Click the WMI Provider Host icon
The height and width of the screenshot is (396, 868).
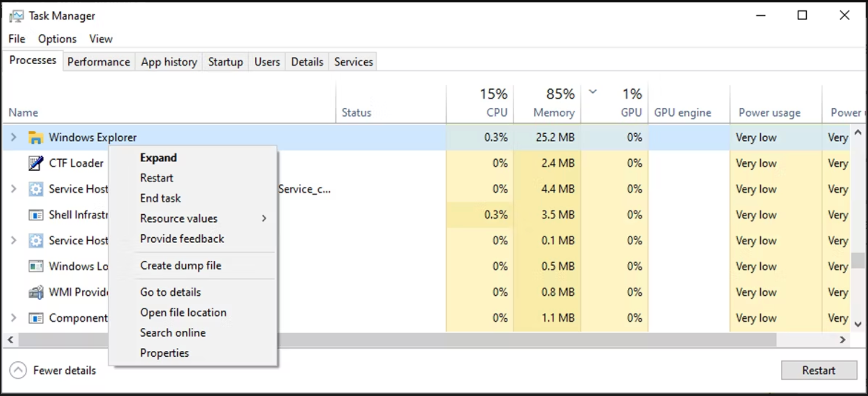point(36,292)
